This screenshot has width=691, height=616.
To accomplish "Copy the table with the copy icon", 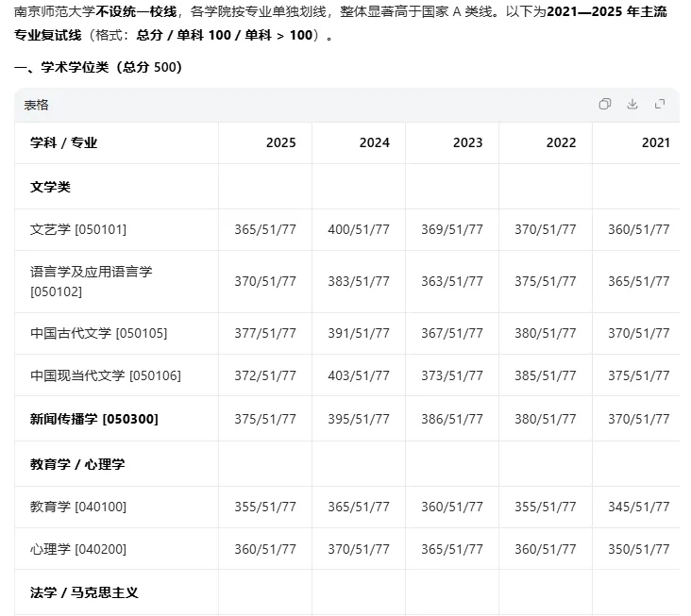I will (x=604, y=104).
